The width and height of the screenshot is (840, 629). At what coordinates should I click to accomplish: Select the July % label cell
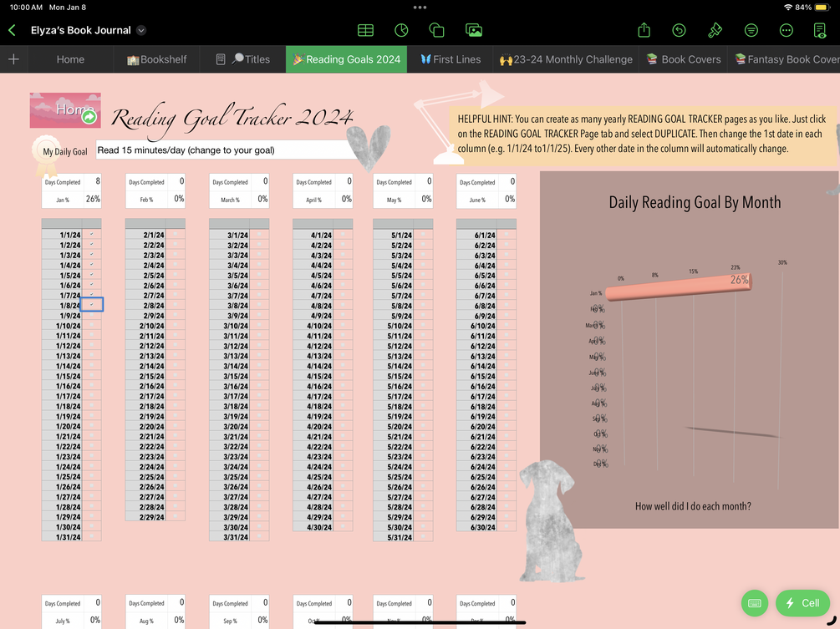(x=62, y=621)
